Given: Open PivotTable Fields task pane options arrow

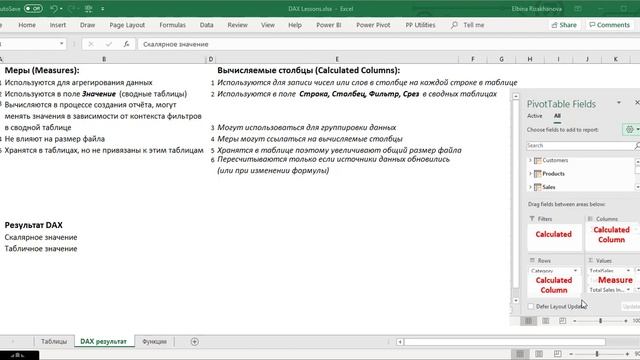Looking at the screenshot, I should coord(619,102).
